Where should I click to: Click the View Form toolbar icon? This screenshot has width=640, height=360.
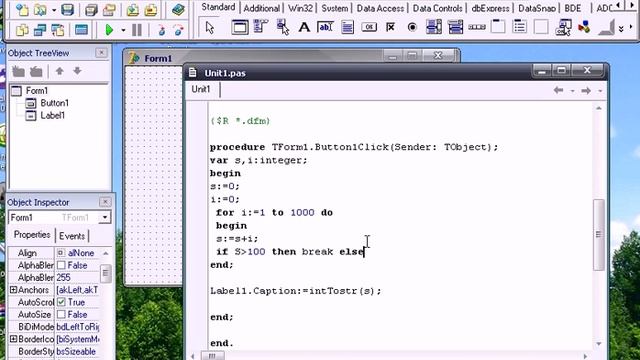coord(40,30)
